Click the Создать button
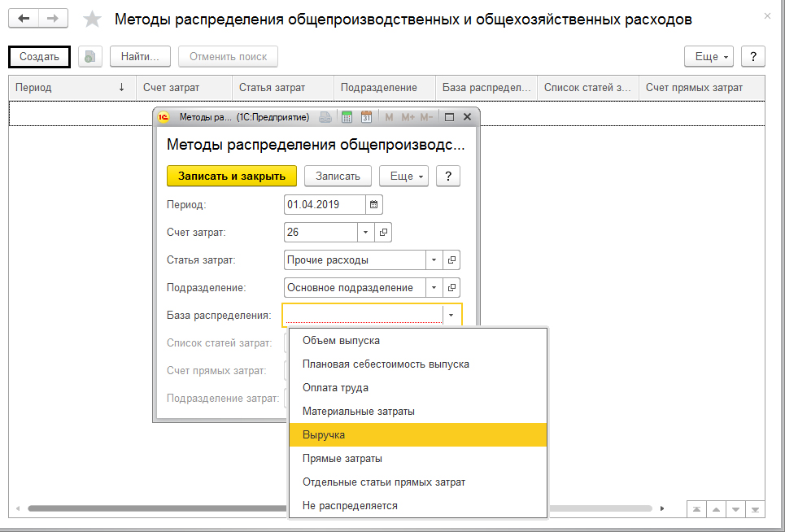This screenshot has height=532, width=785. (x=40, y=57)
